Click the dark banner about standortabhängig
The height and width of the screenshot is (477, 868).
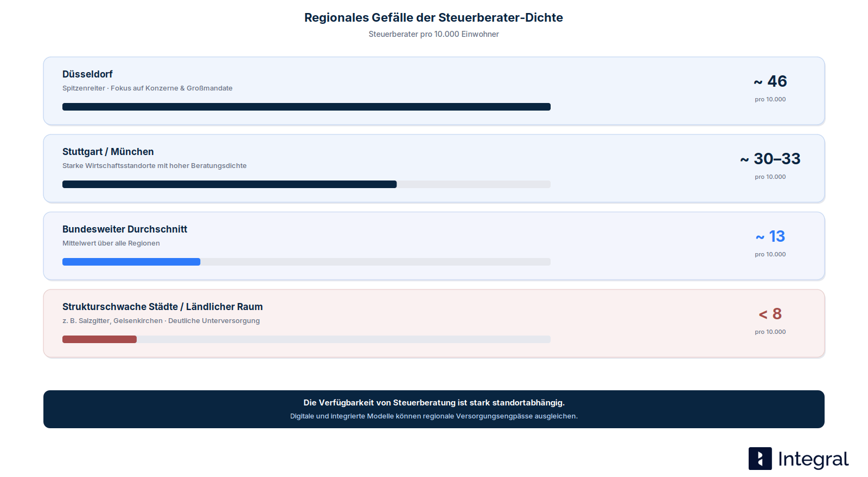434,409
